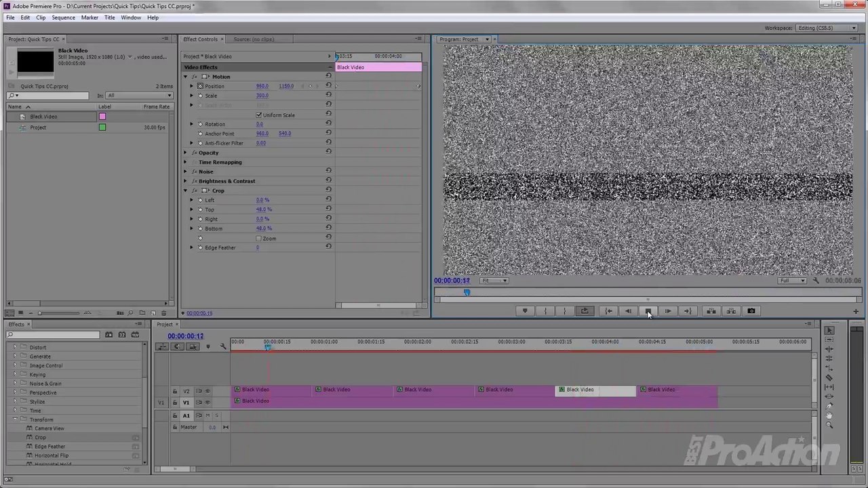Select the Selection arrow tool
Screen dimensions: 868x488
(829, 331)
